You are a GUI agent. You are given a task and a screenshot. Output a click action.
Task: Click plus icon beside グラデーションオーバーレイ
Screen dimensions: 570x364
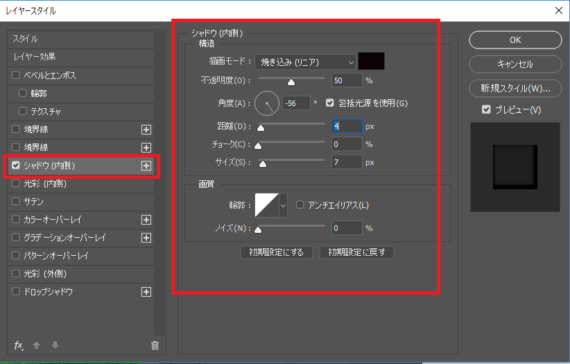pyautogui.click(x=146, y=238)
